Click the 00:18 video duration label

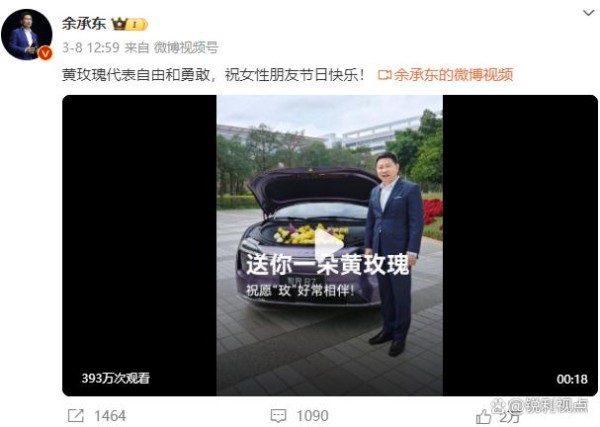572,379
